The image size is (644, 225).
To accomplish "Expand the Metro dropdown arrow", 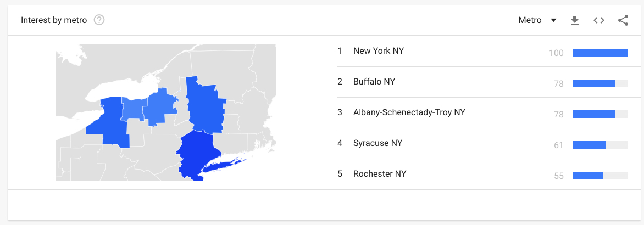I will [553, 20].
